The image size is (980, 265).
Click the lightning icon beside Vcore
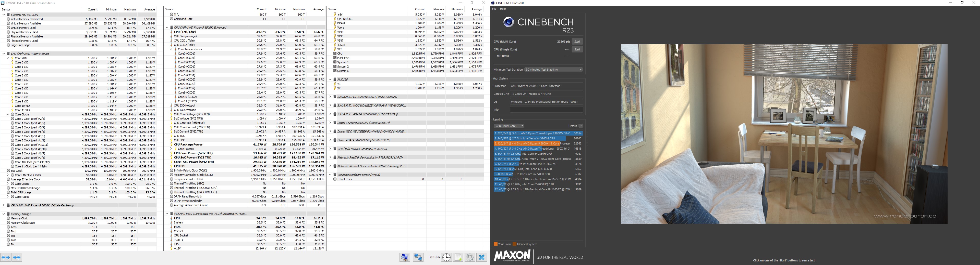(335, 28)
